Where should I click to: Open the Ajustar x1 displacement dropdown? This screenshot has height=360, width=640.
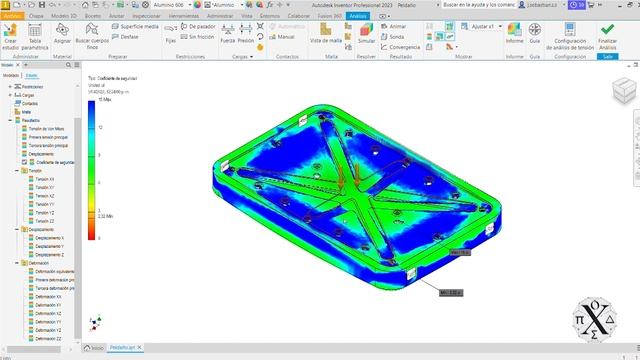point(500,26)
